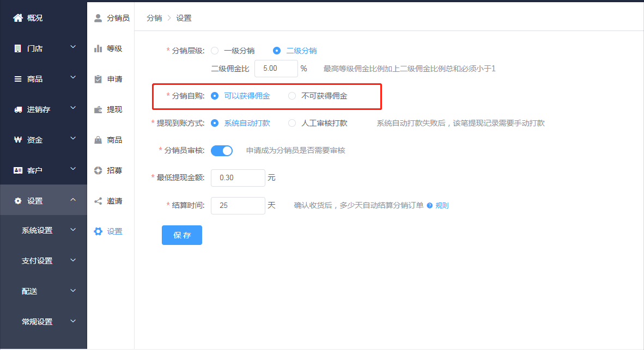Click the won currency icon beside 资金
The width and height of the screenshot is (644, 350).
[x=17, y=140]
